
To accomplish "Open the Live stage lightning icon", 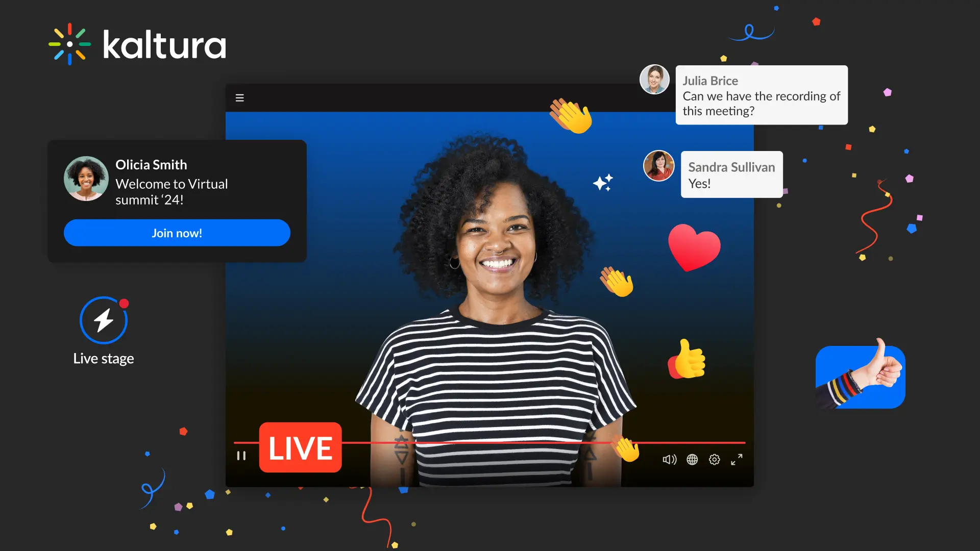I will coord(104,320).
